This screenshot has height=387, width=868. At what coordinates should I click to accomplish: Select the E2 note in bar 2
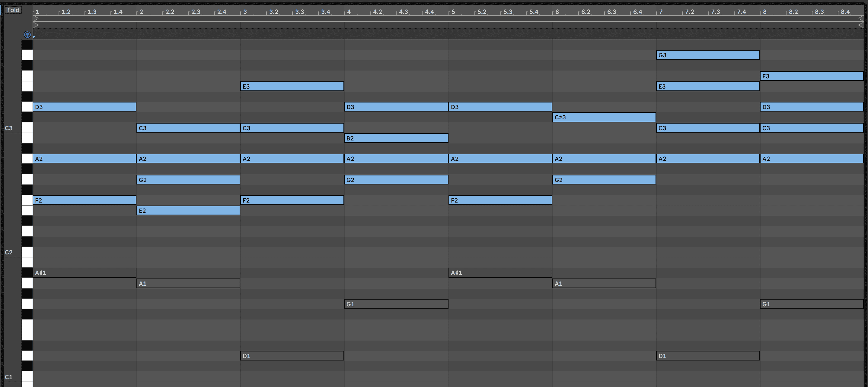click(188, 211)
